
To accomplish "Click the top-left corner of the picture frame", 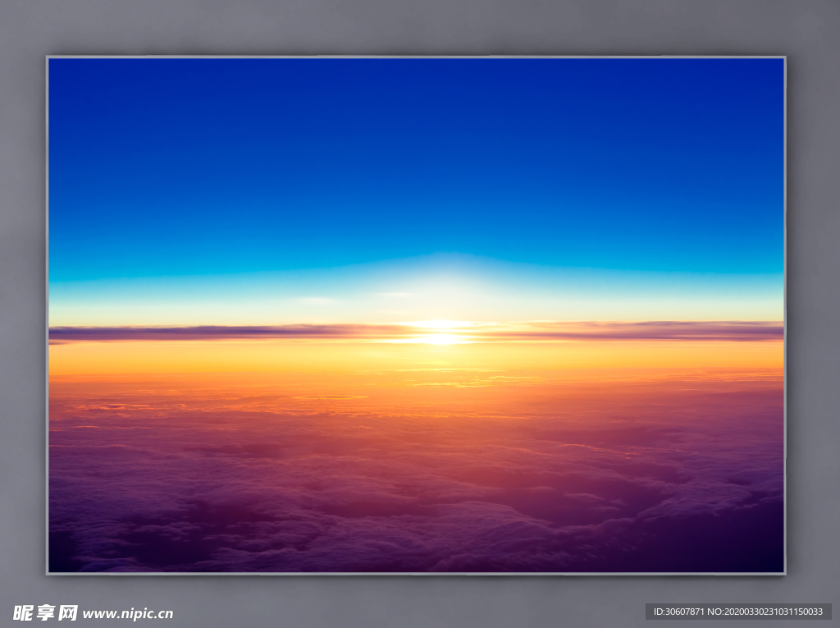I will 48,57.
